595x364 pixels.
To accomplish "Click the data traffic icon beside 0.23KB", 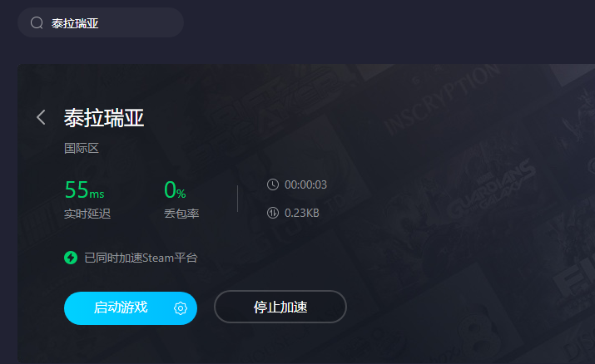I will [273, 213].
